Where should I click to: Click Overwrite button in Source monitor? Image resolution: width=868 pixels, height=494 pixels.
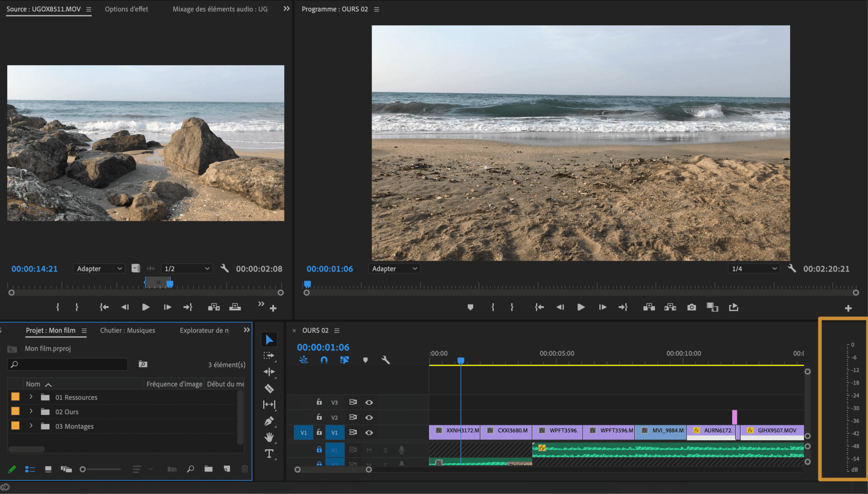click(x=235, y=307)
